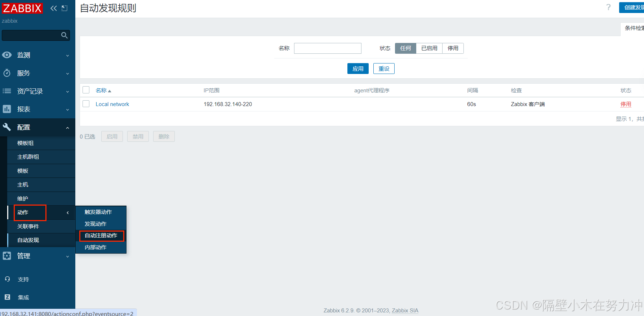Set status filter to 任何
This screenshot has height=316, width=644.
point(405,48)
